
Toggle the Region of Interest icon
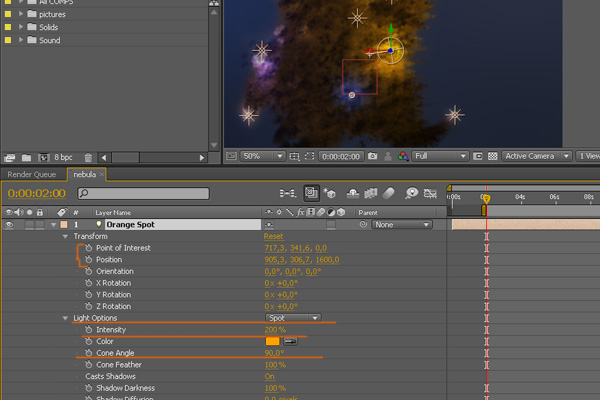[x=478, y=156]
